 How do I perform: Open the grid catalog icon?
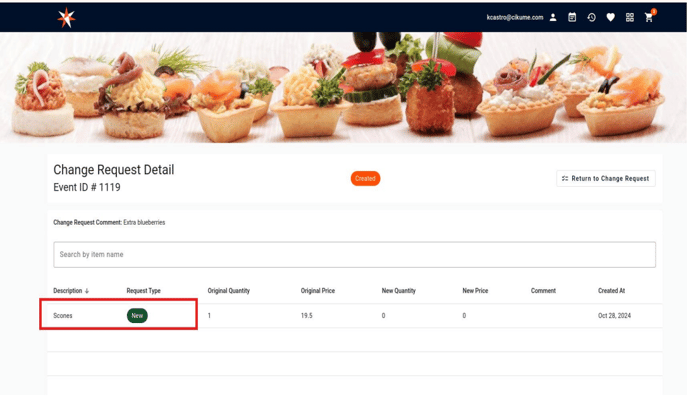[x=630, y=18]
